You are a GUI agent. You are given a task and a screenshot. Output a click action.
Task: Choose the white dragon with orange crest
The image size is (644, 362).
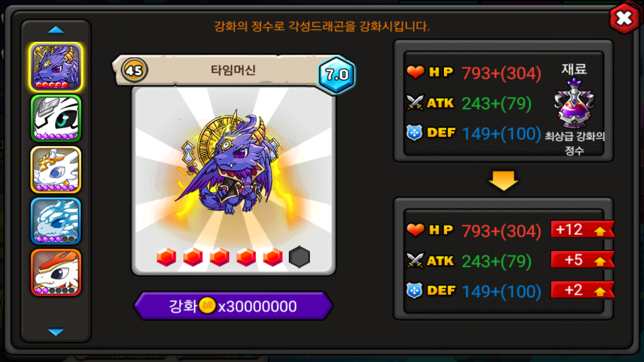[x=56, y=170]
